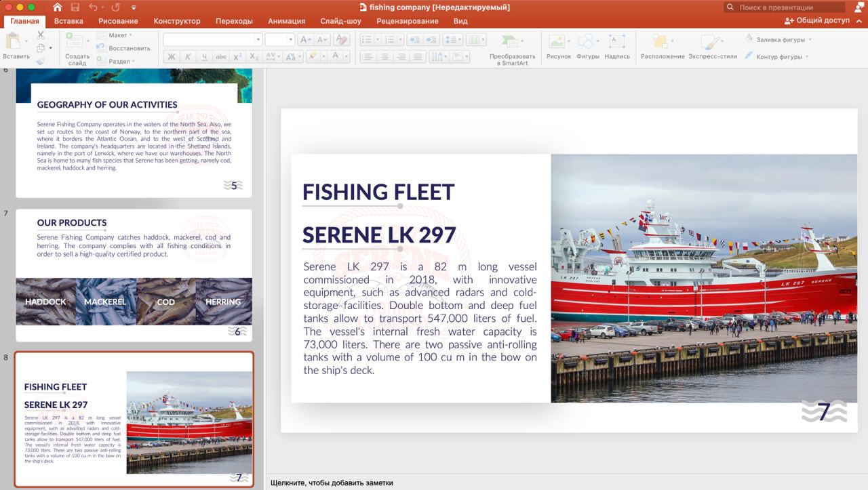Toggle underline Ч formatting
The image size is (868, 490).
[x=204, y=57]
